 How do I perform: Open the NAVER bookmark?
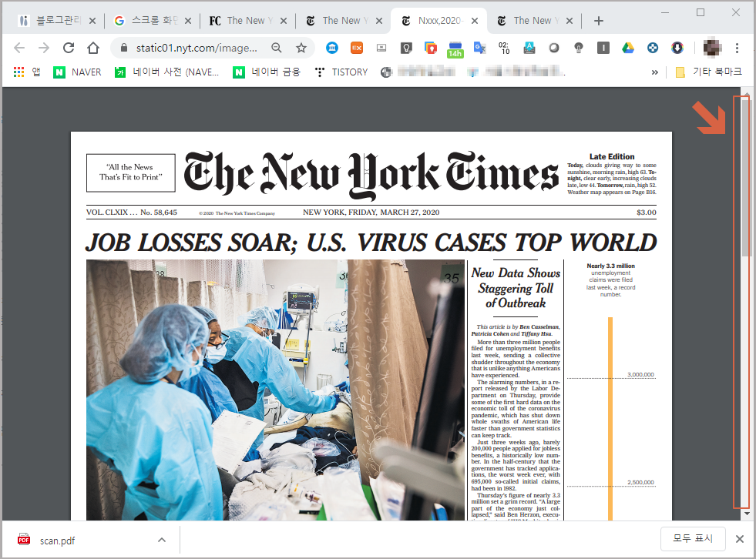pos(77,72)
